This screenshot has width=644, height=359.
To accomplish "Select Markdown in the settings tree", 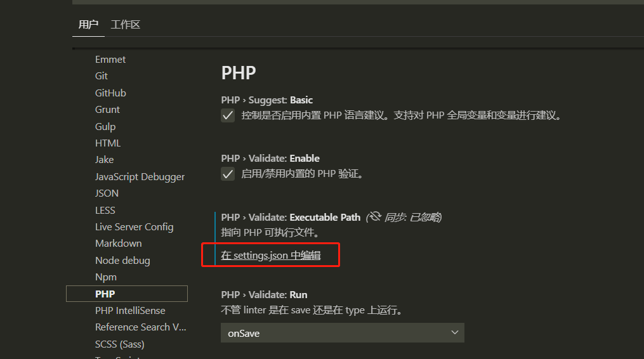I will pos(119,244).
